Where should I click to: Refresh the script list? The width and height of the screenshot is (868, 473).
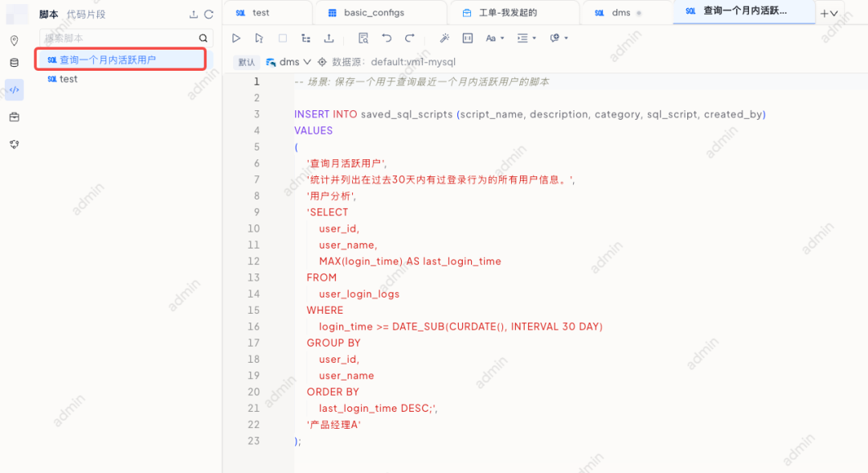coord(209,14)
